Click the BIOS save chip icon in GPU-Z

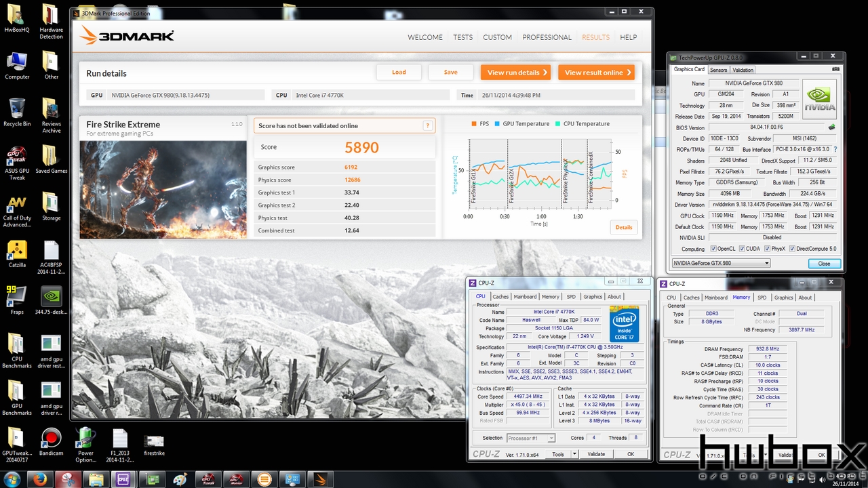click(832, 127)
